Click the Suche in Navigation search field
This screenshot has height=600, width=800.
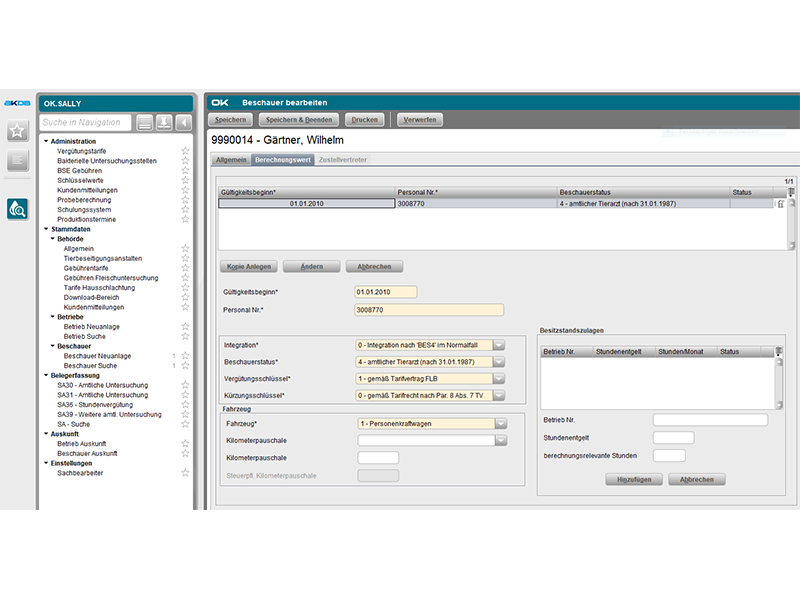(85, 123)
